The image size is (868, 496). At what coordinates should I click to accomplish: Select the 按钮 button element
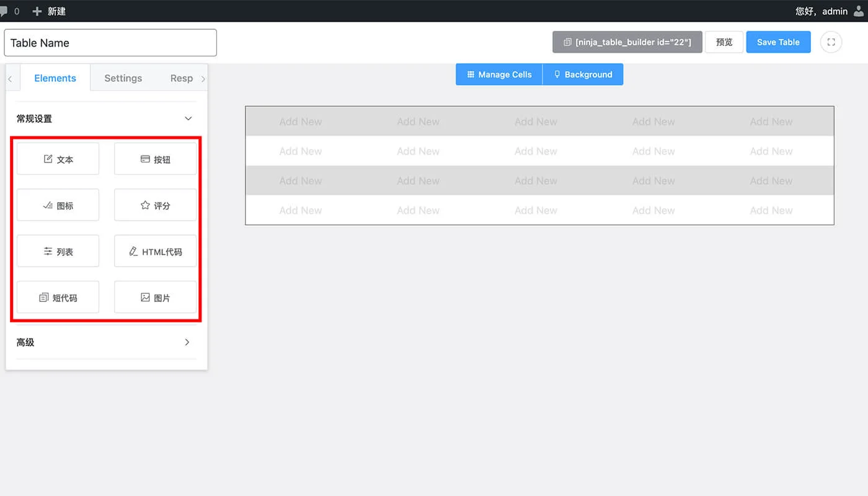pos(155,159)
